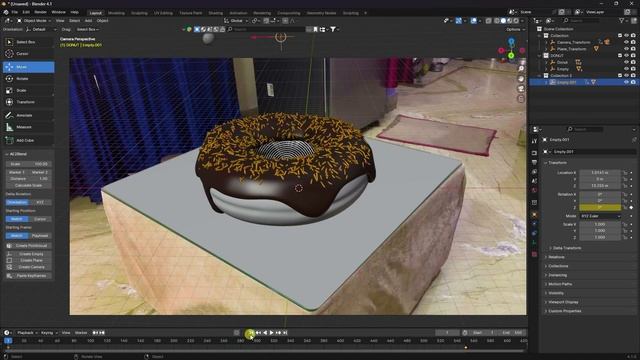Click the Create Plane button
The height and width of the screenshot is (360, 640).
click(28, 260)
